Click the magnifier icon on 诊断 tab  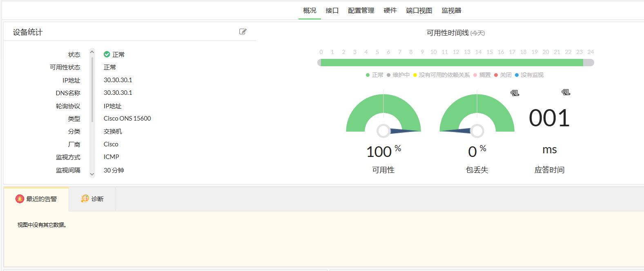tap(85, 199)
